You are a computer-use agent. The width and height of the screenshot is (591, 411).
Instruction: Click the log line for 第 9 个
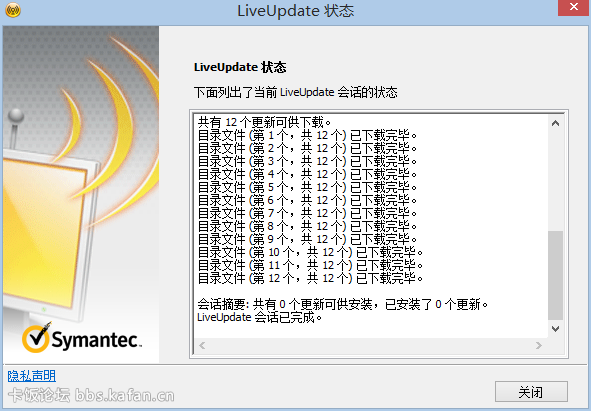tap(308, 239)
